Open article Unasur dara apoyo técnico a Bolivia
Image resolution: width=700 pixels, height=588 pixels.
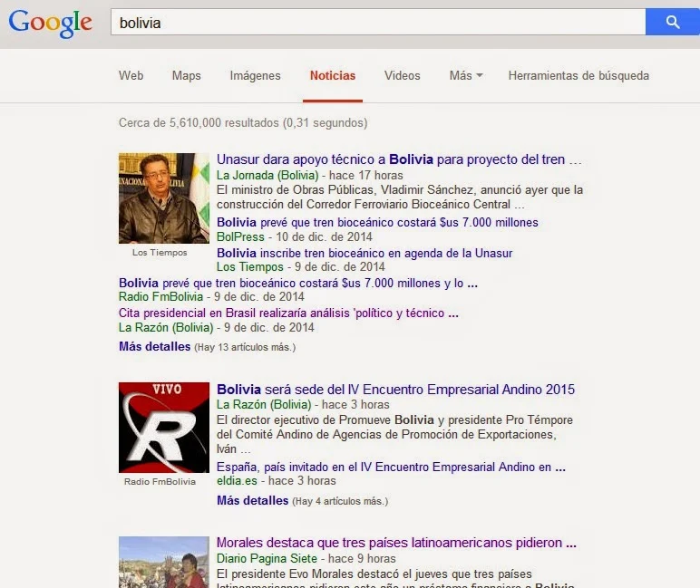click(399, 159)
